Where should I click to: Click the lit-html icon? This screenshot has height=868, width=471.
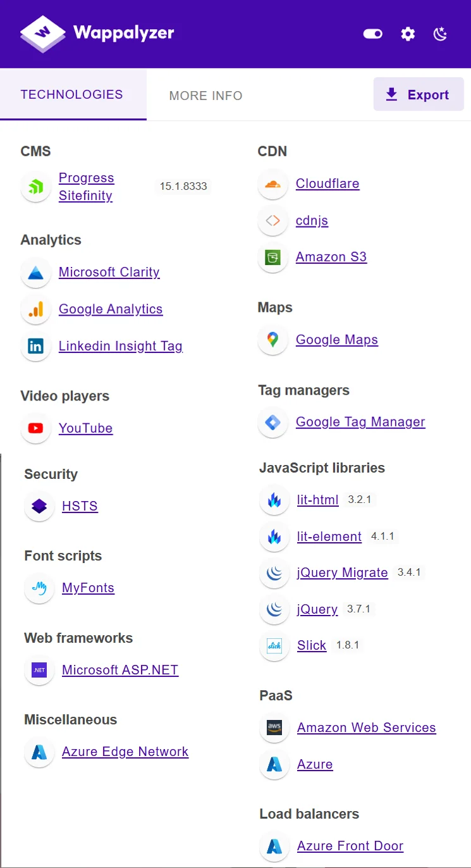[274, 500]
